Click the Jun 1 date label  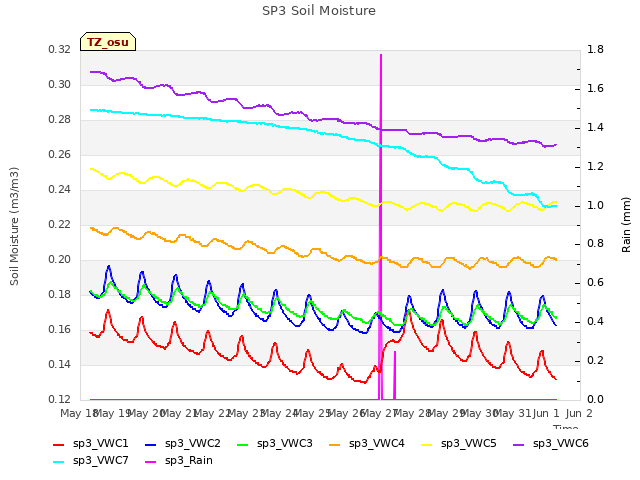pos(546,413)
